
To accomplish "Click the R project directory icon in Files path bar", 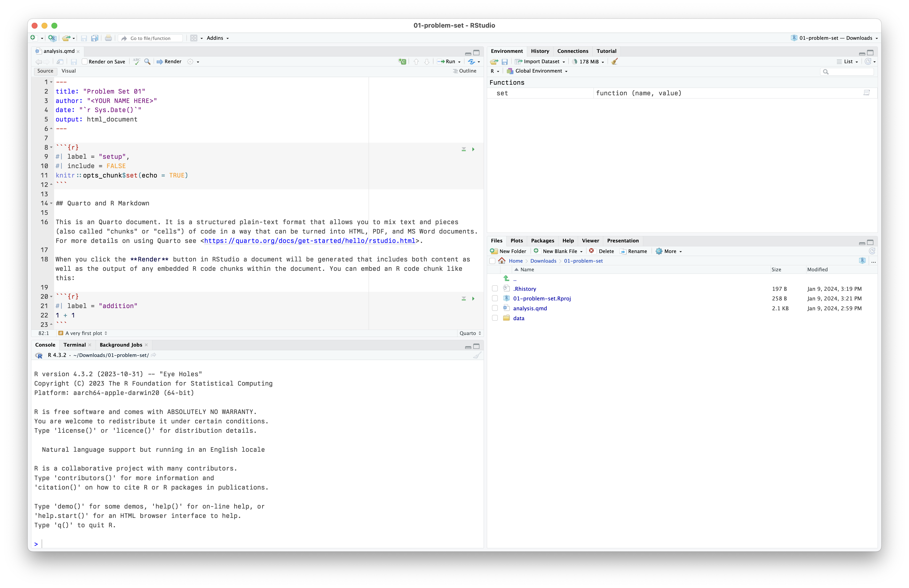I will pos(862,261).
